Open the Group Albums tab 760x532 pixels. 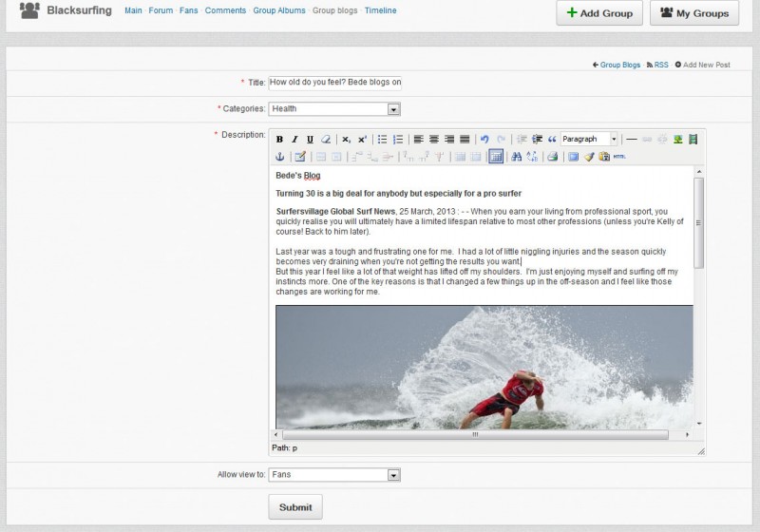(281, 11)
